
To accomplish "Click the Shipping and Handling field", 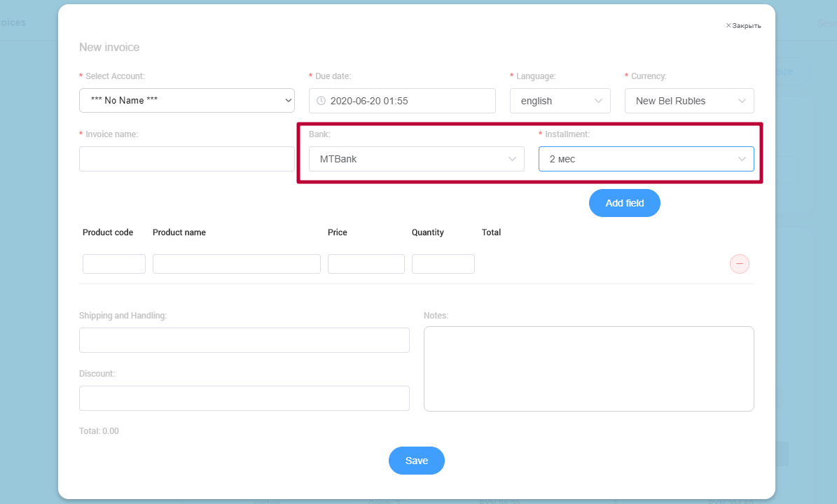I will tap(244, 340).
